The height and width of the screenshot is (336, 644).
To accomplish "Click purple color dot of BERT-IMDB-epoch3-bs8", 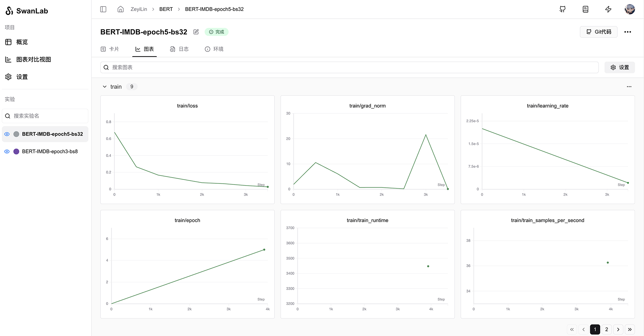I will [x=16, y=152].
